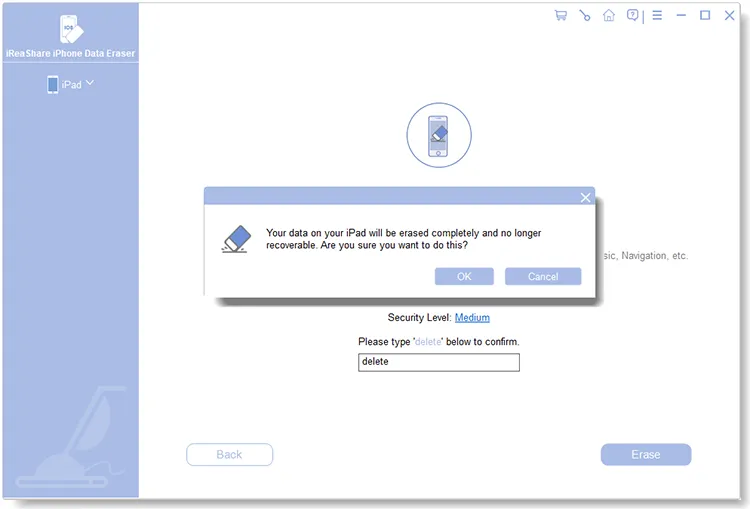Open the Medium security level link

pos(472,318)
